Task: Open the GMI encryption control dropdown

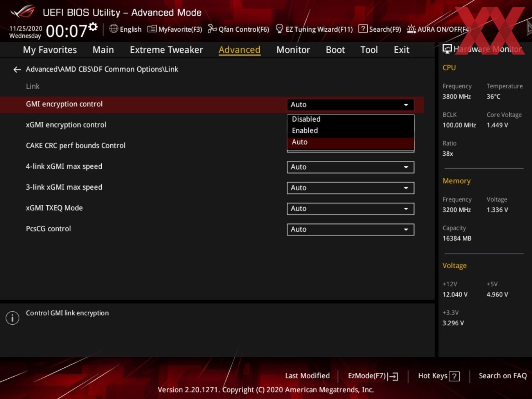Action: coord(350,105)
